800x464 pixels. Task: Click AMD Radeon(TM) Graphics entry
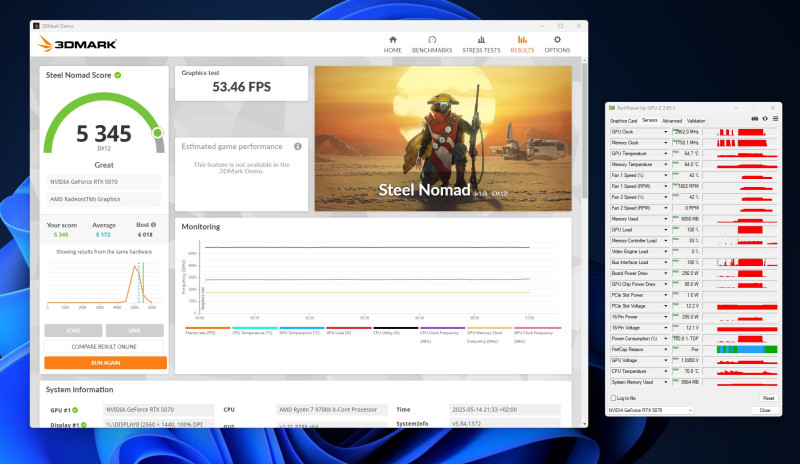tap(104, 199)
